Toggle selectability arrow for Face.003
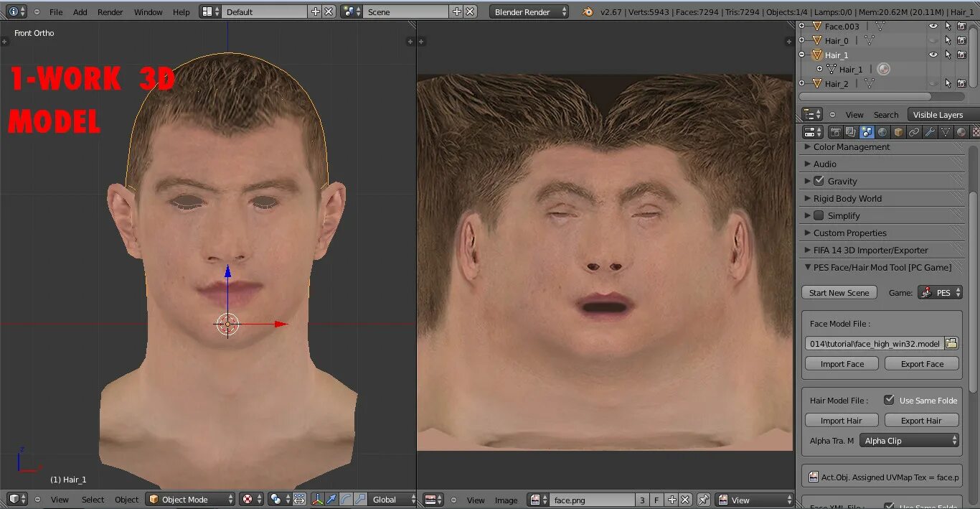This screenshot has width=980, height=509. coord(948,26)
